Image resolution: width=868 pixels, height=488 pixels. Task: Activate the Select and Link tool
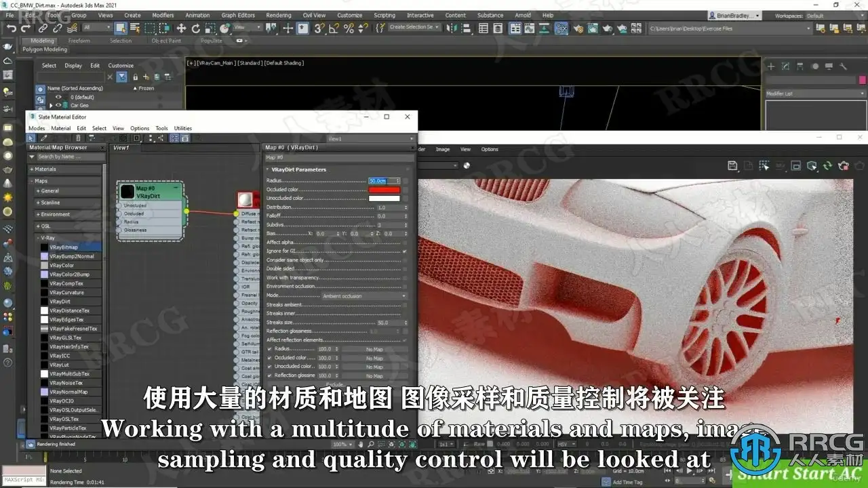43,28
